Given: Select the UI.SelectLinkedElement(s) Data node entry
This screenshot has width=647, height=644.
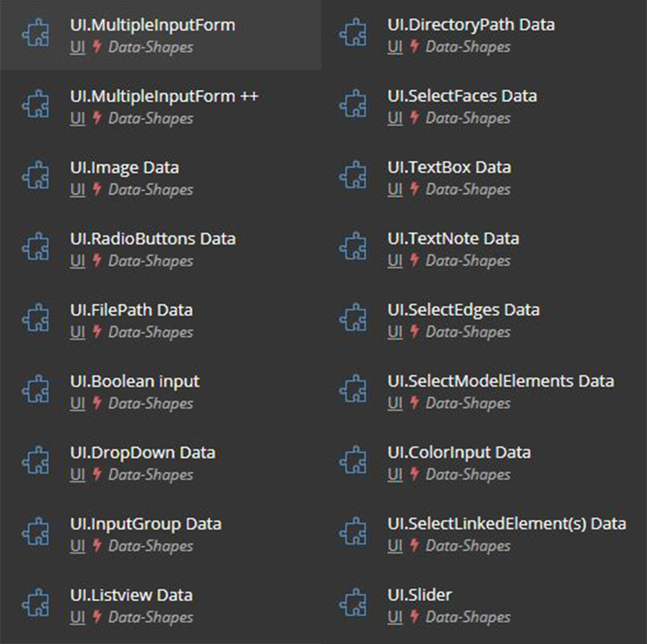Looking at the screenshot, I should click(x=506, y=523).
